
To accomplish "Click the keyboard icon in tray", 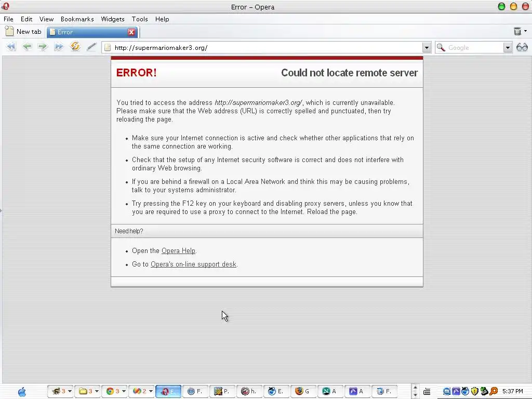I will click(x=427, y=392).
